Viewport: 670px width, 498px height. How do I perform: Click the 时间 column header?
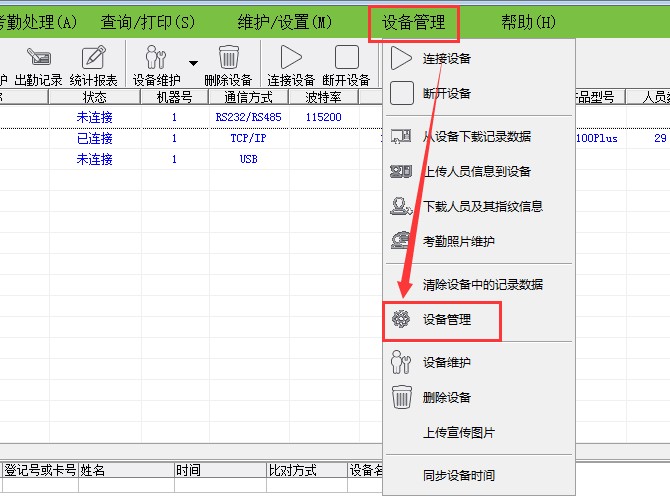pyautogui.click(x=220, y=470)
